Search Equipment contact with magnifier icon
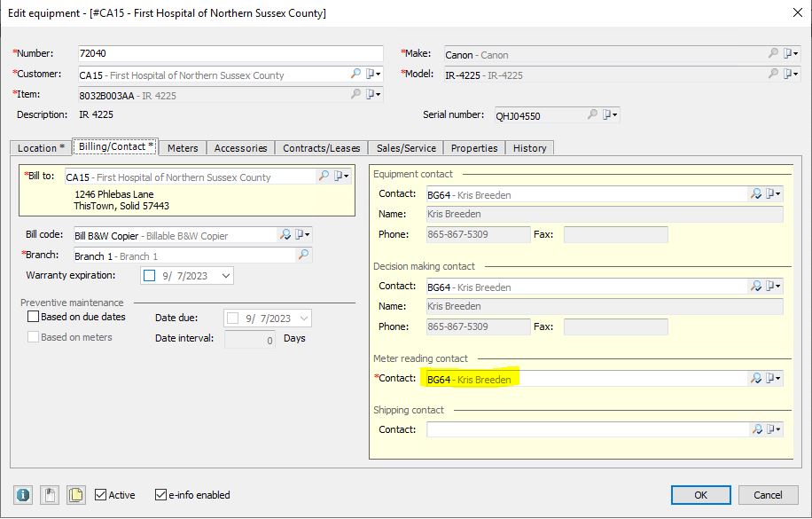The width and height of the screenshot is (812, 519). 756,194
